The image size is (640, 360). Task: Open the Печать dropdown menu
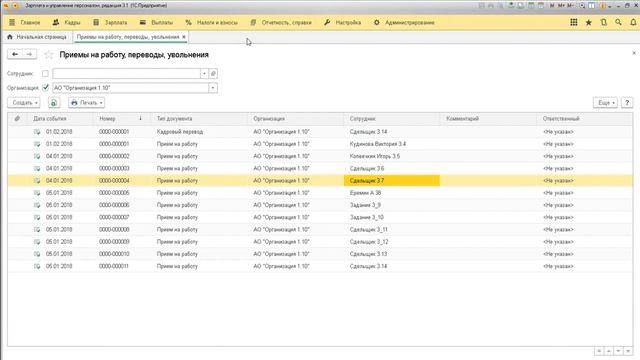click(x=86, y=103)
